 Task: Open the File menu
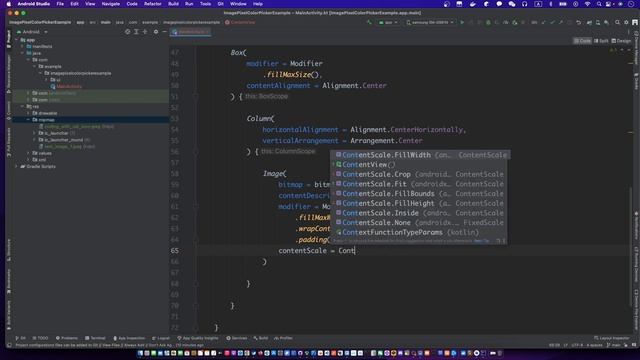[x=60, y=4]
